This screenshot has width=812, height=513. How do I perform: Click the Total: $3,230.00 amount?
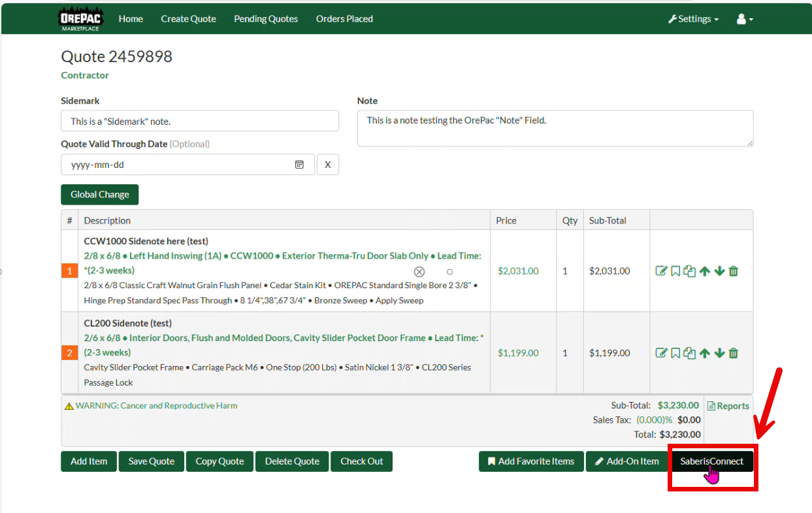coord(680,435)
